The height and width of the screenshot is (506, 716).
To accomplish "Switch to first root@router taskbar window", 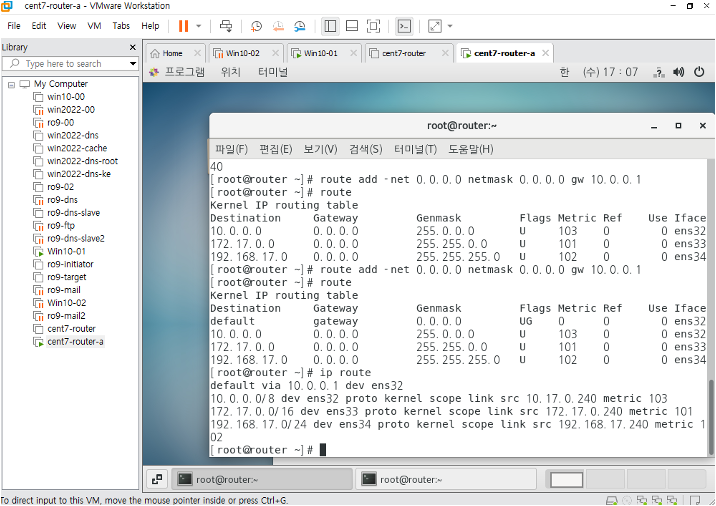I will (263, 479).
